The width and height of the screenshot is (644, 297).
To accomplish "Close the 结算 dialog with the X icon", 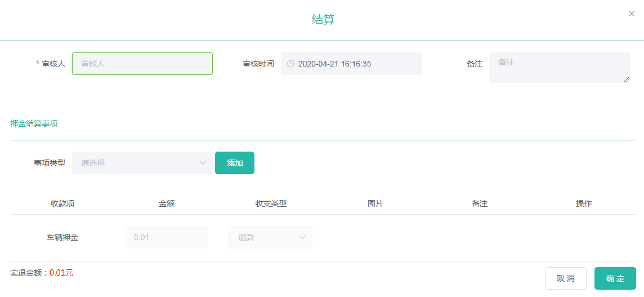I will (x=632, y=14).
